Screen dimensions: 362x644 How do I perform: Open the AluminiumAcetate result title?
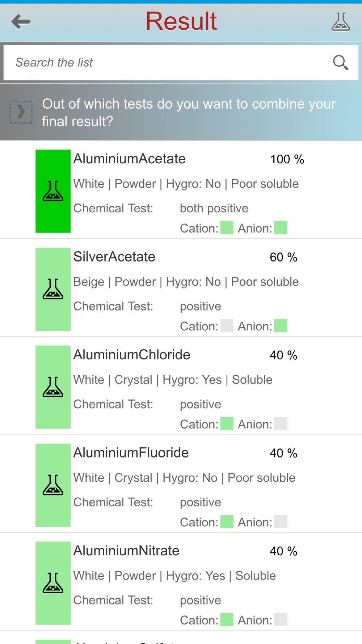(x=129, y=159)
